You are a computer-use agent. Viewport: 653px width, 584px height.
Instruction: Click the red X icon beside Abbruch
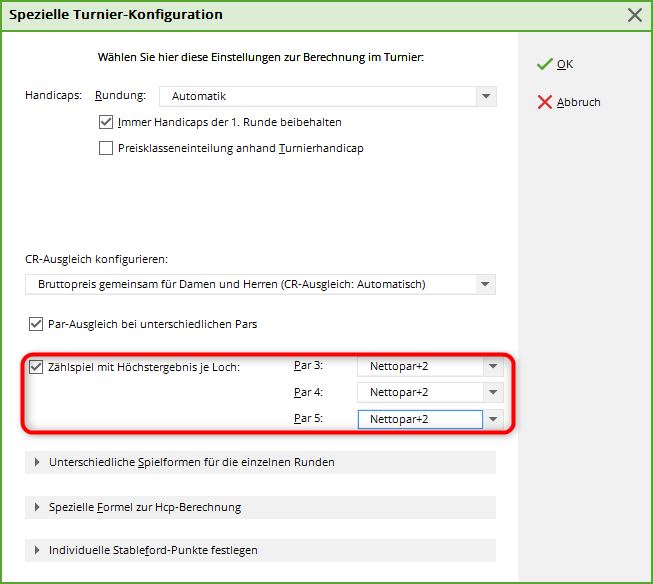point(545,102)
